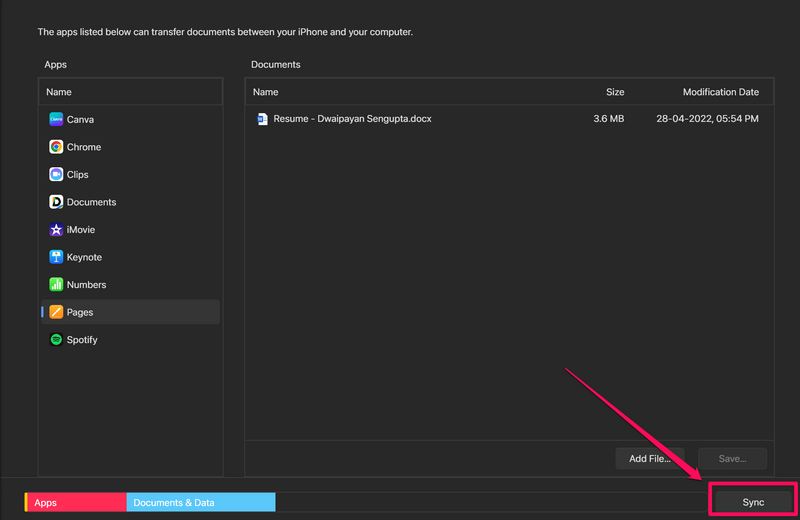
Task: Click the Resume docx file icon
Action: [263, 119]
